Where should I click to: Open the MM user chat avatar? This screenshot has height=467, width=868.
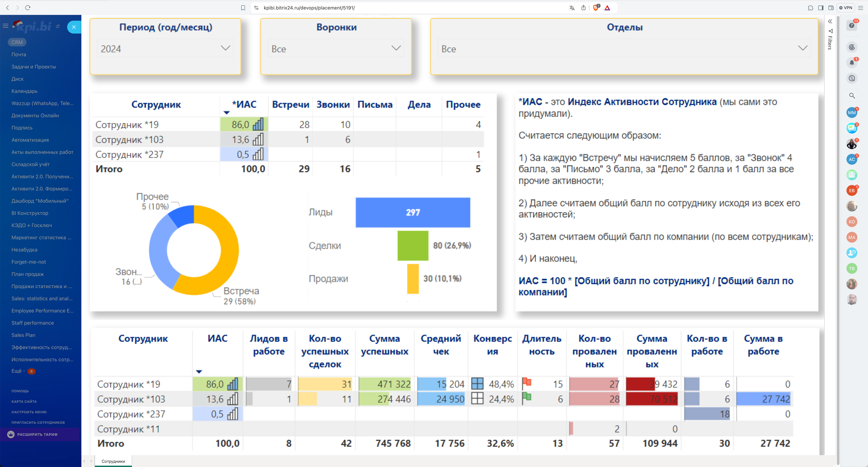pos(852,113)
